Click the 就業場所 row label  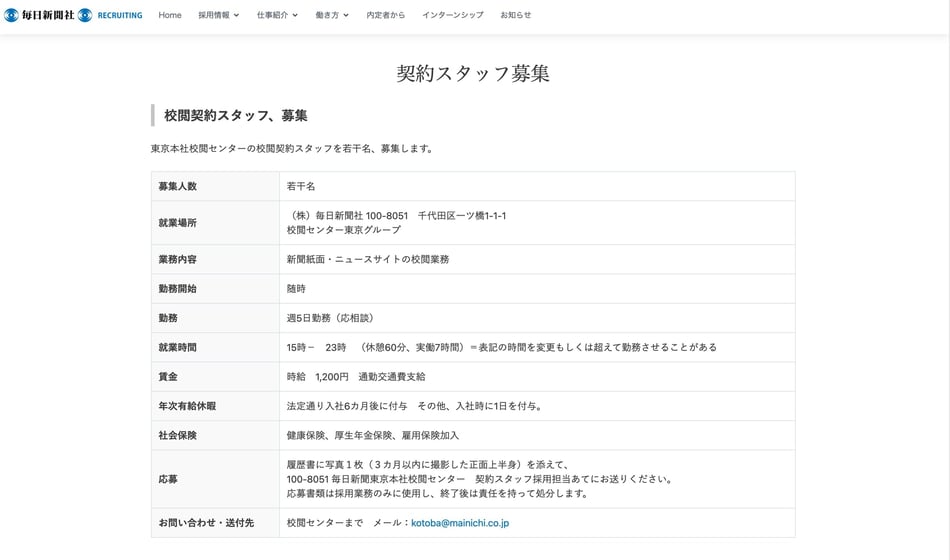pos(178,222)
